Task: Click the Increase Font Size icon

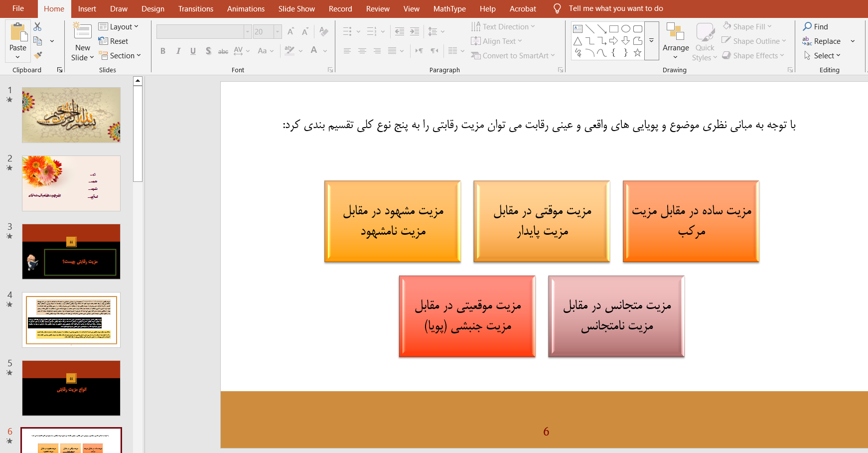Action: (x=290, y=31)
